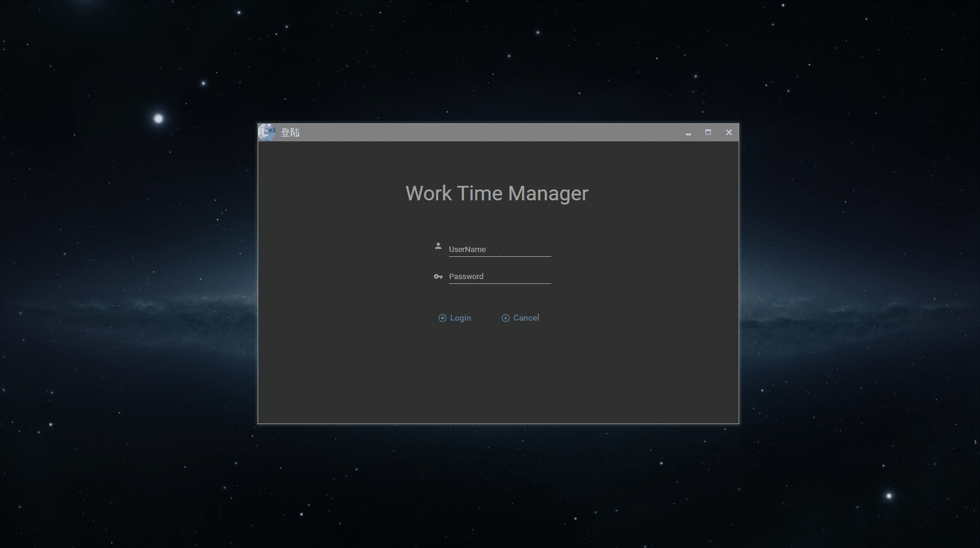
Task: Click the app logo icon in title bar
Action: tap(267, 132)
